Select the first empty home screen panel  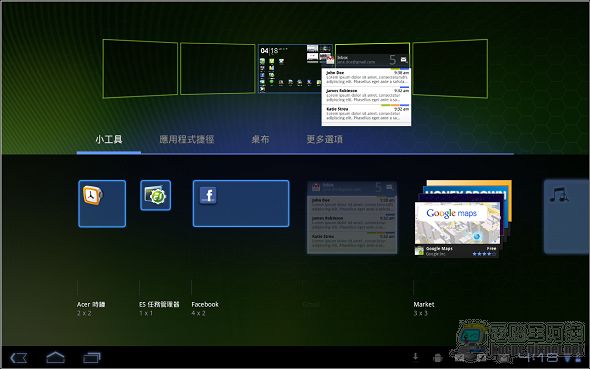click(x=140, y=68)
